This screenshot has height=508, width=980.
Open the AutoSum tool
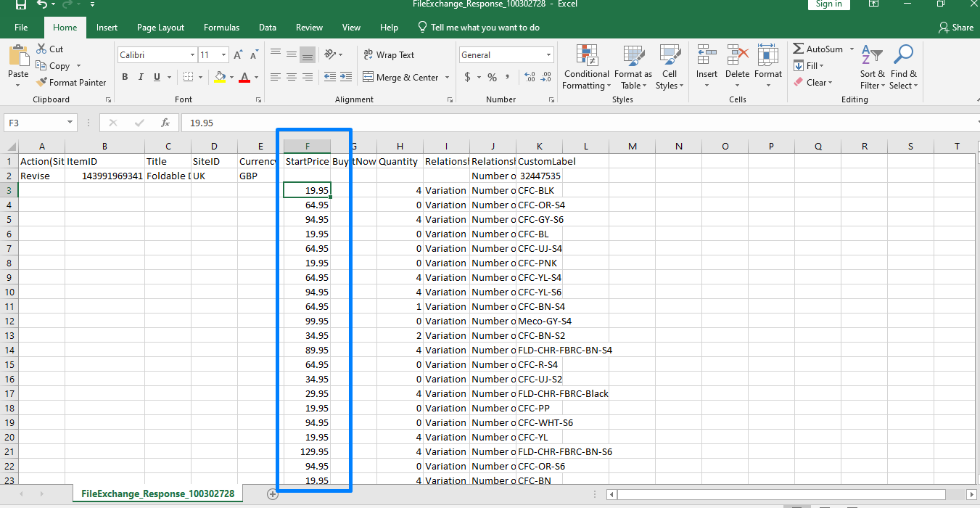818,49
